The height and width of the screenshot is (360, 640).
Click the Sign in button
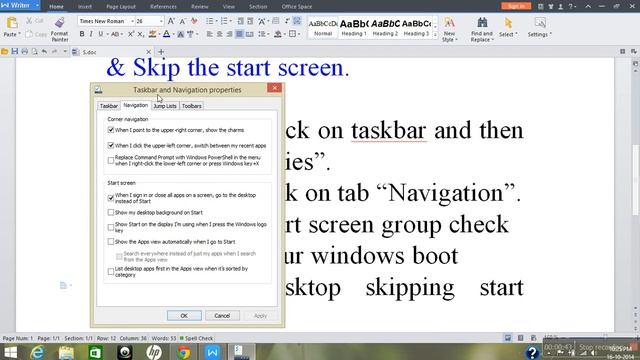pos(516,6)
